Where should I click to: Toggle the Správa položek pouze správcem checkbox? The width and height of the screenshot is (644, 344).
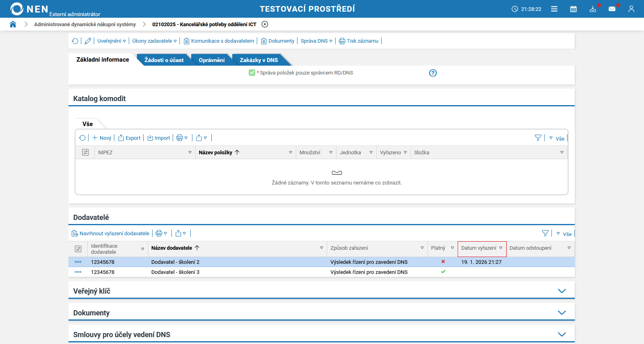(252, 73)
